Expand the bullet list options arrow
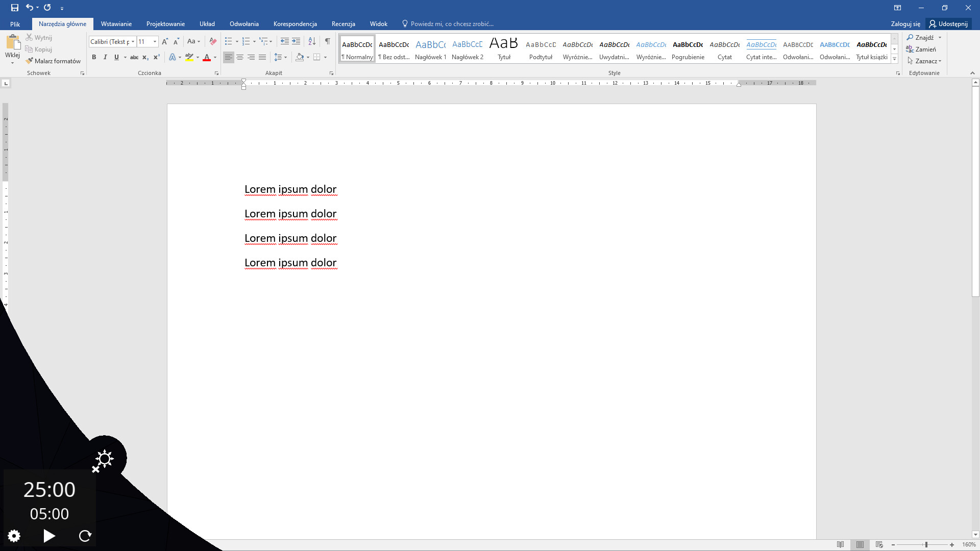980x551 pixels. (236, 41)
